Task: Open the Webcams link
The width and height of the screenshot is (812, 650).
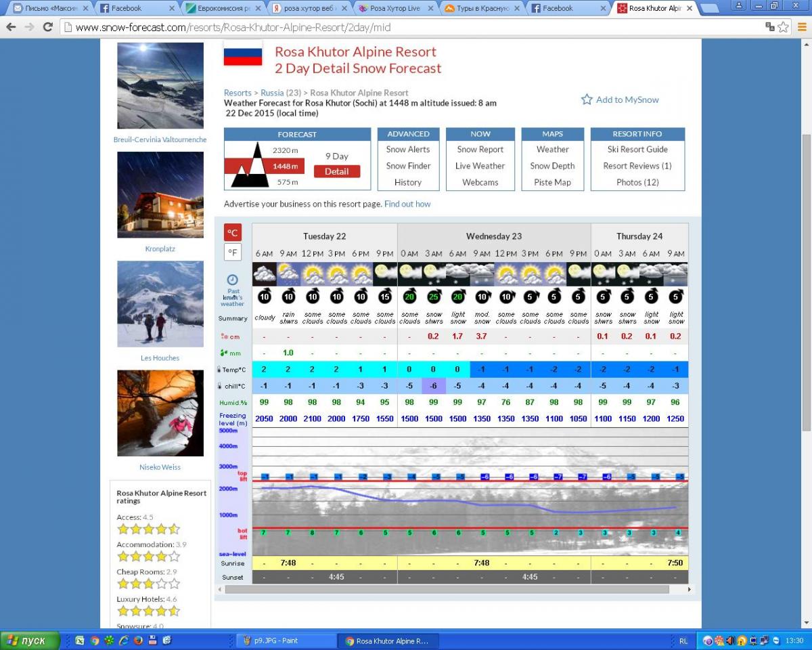Action: [x=480, y=182]
